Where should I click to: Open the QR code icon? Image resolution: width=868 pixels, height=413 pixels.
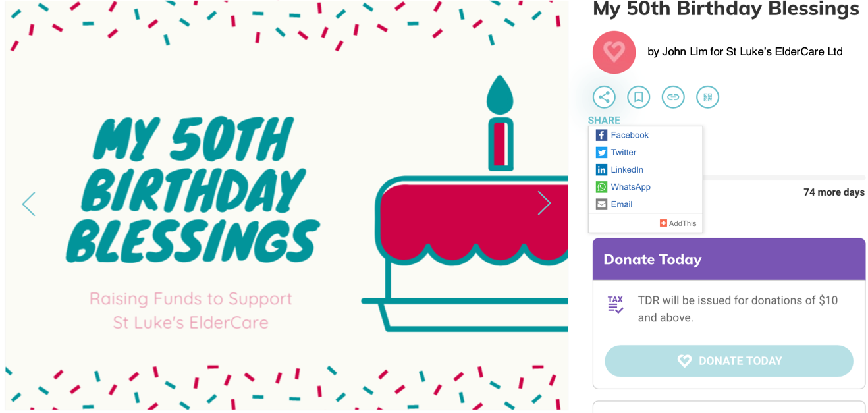click(708, 97)
